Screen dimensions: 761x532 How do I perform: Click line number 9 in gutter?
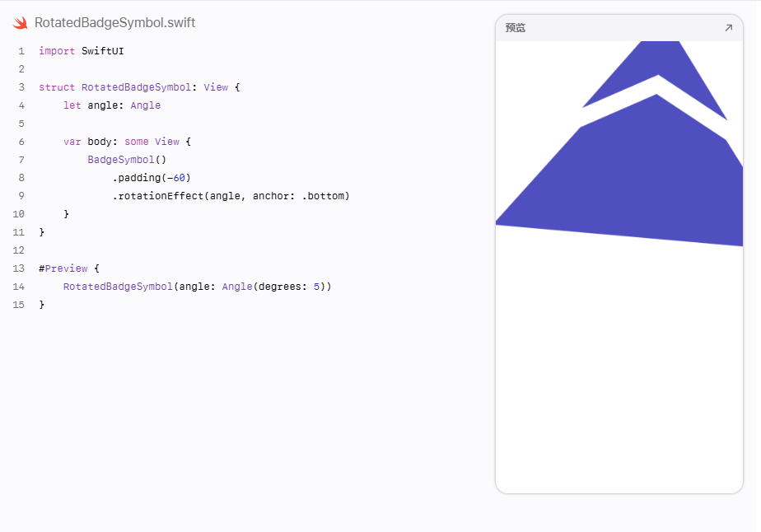[x=21, y=196]
